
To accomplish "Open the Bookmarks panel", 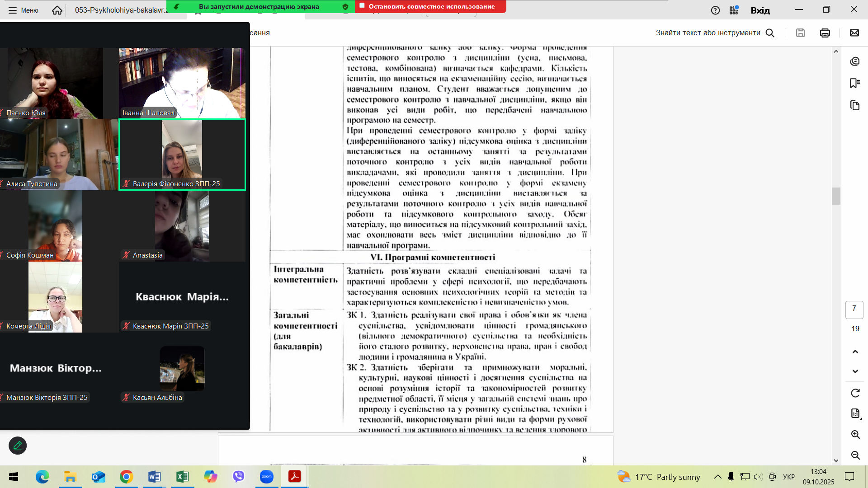I will pos(854,83).
